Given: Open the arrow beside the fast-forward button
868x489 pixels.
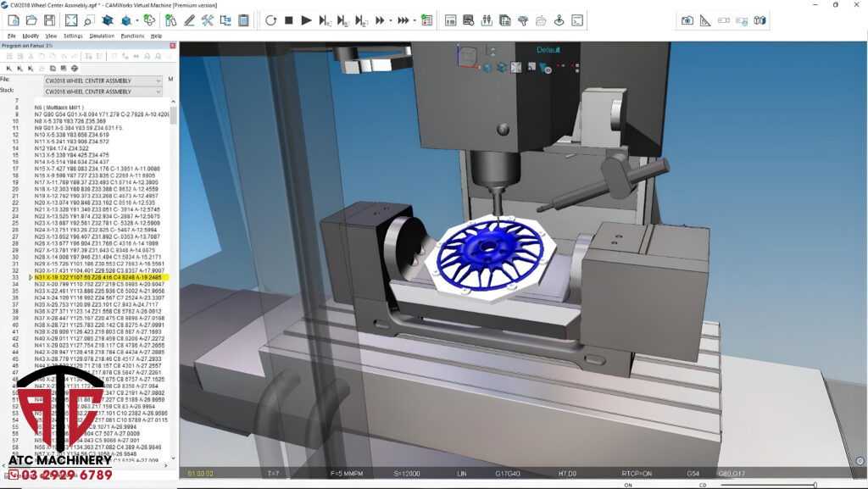Looking at the screenshot, I should coord(391,19).
